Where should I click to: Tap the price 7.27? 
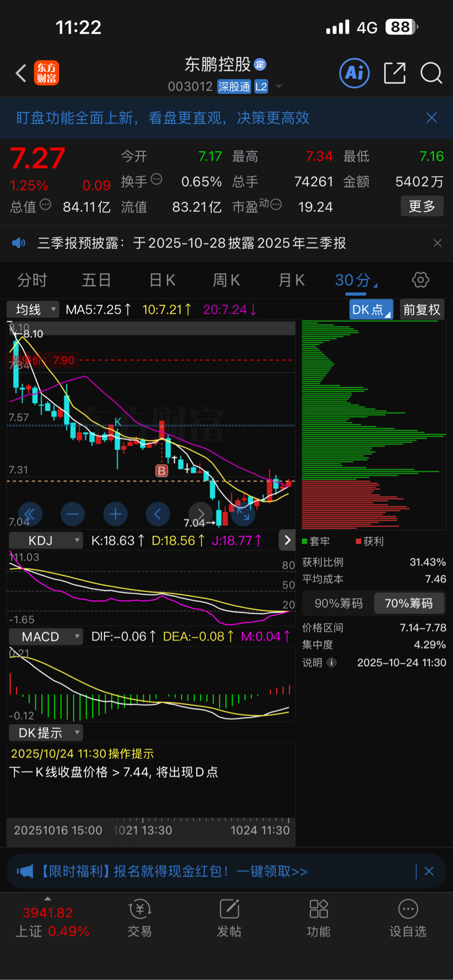point(38,159)
